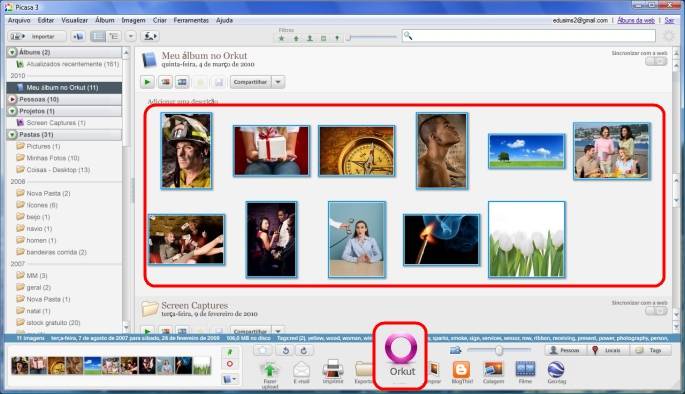Open the Álbum menu
The height and width of the screenshot is (394, 685).
tap(105, 20)
